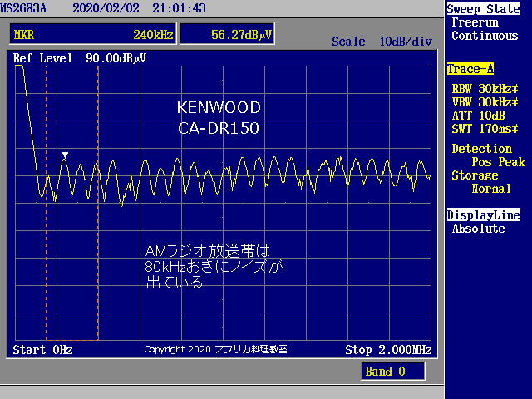Viewport: 532px width, 399px height.
Task: Select the Normal storage value
Action: point(491,189)
